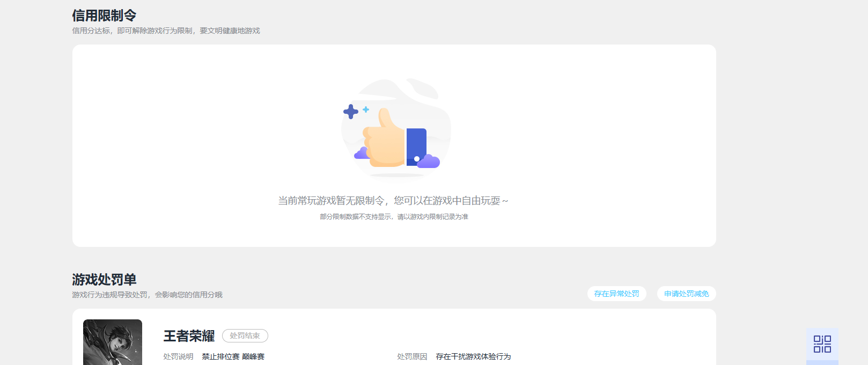
Task: Click the 处罚说明 label
Action: (178, 356)
